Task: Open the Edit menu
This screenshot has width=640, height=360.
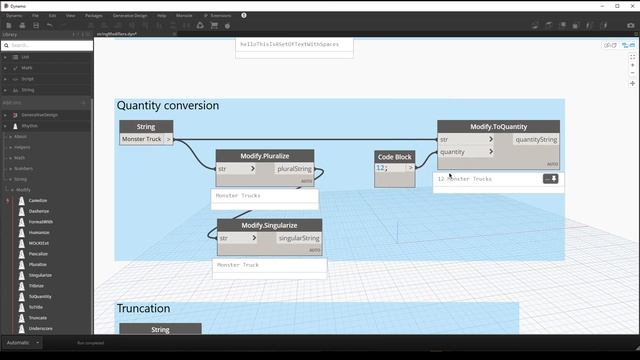Action: (x=52, y=16)
